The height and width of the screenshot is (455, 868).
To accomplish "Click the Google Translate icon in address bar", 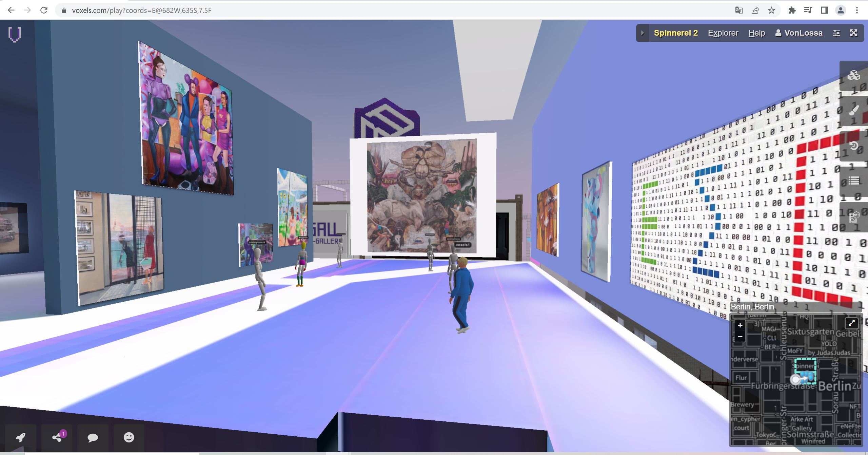I will [x=739, y=10].
